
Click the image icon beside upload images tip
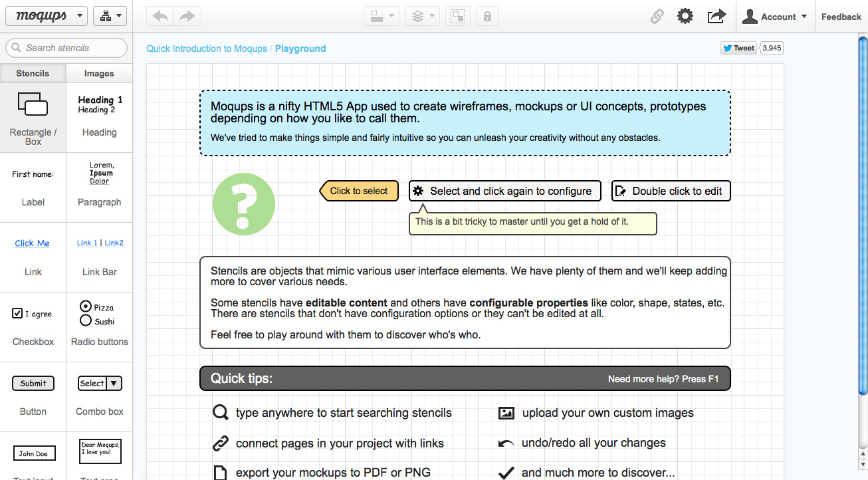506,413
